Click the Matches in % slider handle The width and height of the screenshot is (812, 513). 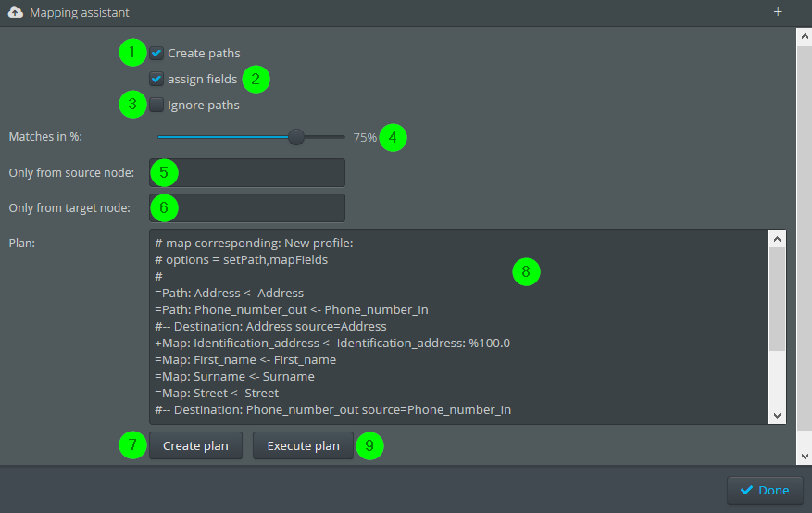click(296, 137)
